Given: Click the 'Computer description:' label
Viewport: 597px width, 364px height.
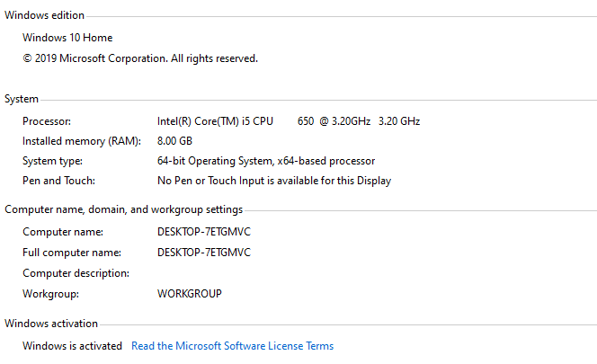Looking at the screenshot, I should tap(76, 273).
